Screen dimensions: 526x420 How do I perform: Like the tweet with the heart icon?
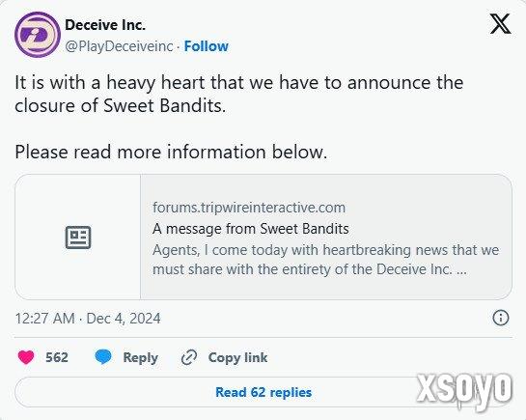26,357
